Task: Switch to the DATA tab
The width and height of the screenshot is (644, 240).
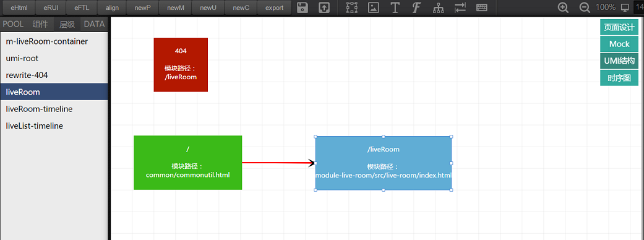Action: (95, 24)
